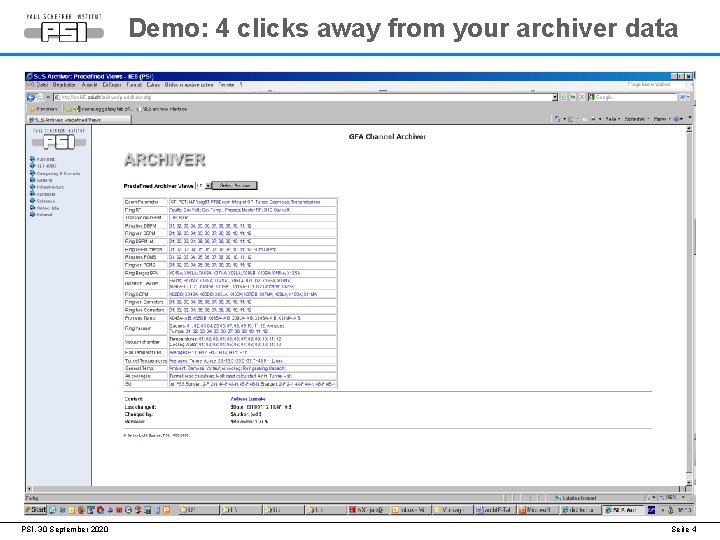Open the Datei menu
The width and height of the screenshot is (720, 540).
point(42,85)
